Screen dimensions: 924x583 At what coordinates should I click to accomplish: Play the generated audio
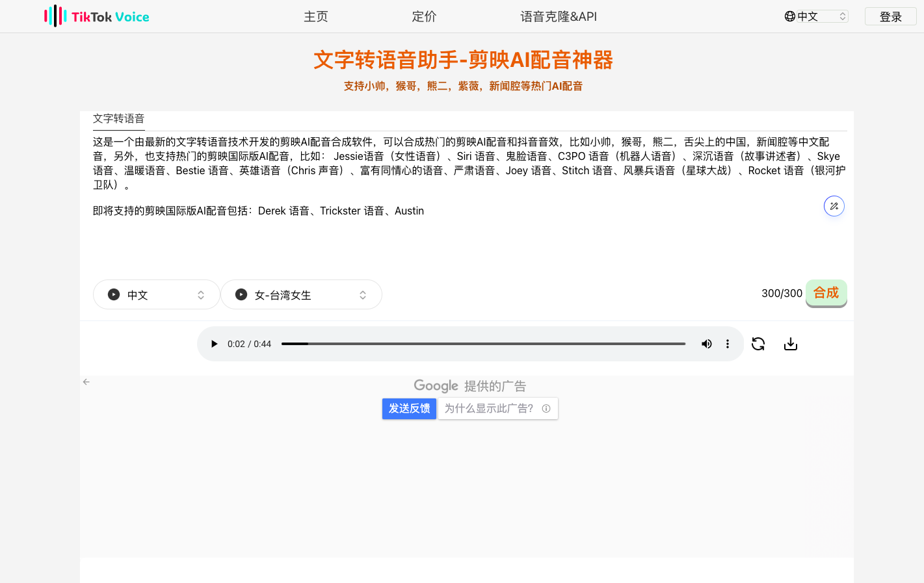pos(214,344)
